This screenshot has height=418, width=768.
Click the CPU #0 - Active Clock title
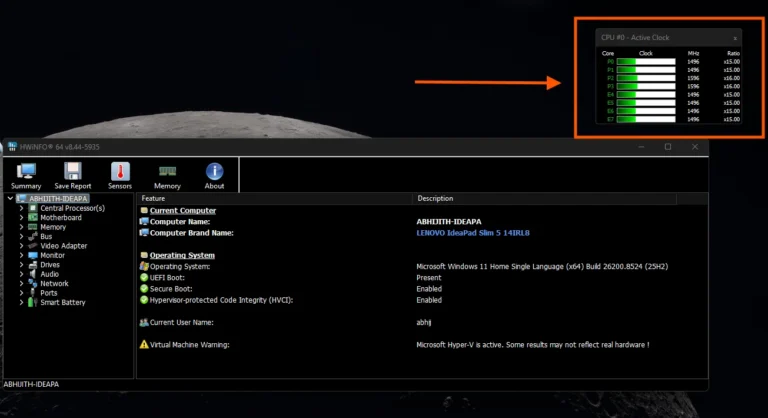point(635,37)
